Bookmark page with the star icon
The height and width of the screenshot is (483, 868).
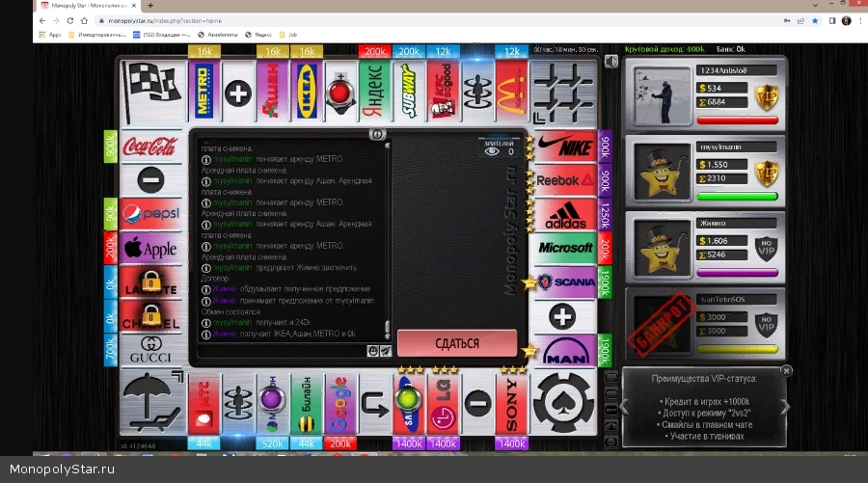[815, 20]
